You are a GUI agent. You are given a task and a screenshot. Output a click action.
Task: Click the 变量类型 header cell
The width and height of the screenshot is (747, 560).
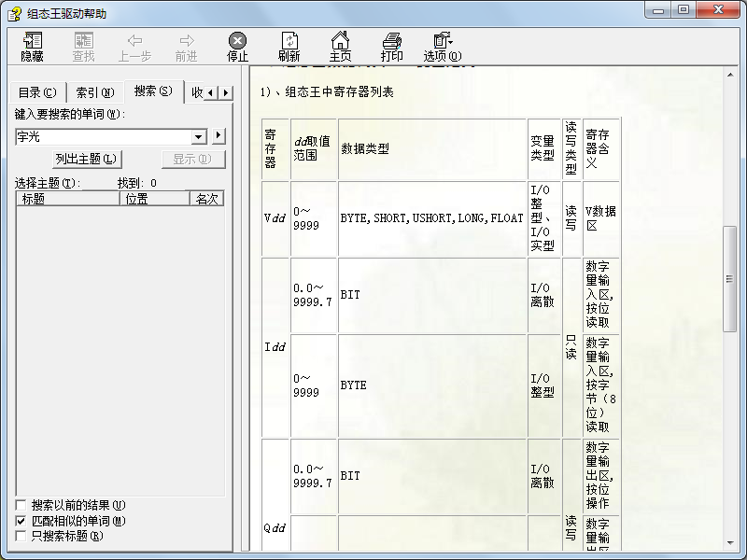[x=543, y=148]
